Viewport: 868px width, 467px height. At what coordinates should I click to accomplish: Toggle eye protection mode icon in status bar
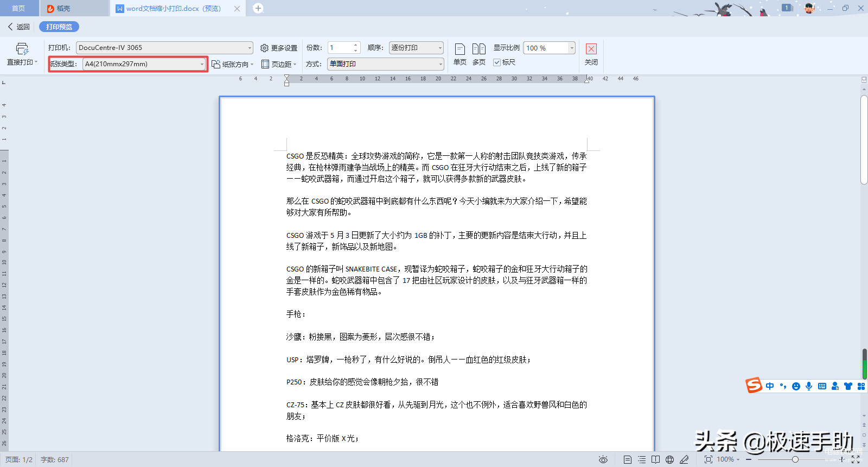pos(603,459)
